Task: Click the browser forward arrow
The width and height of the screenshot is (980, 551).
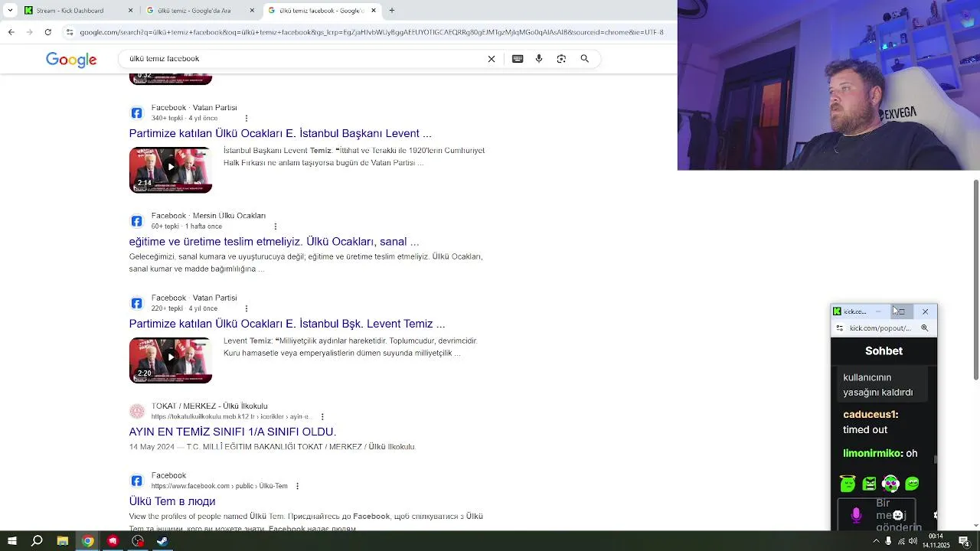Action: click(29, 32)
